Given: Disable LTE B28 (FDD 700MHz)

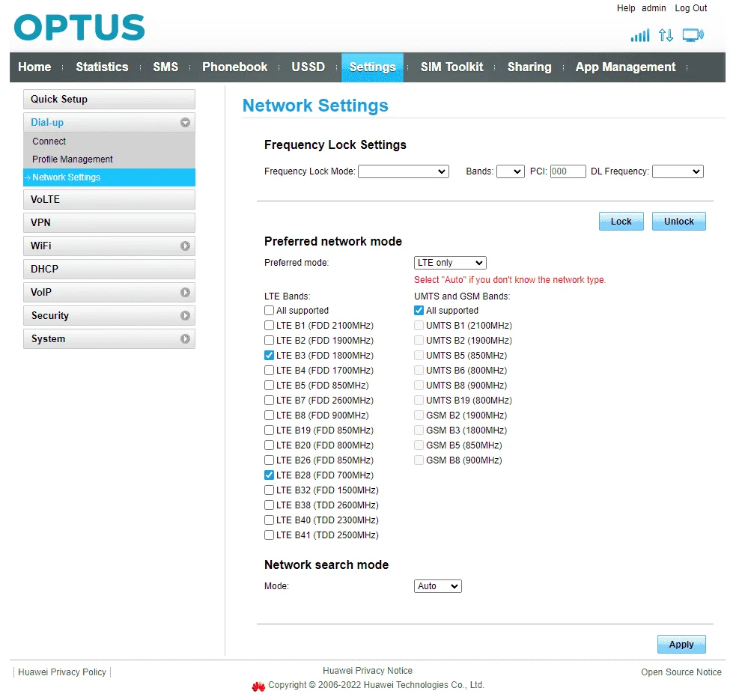Looking at the screenshot, I should (269, 475).
